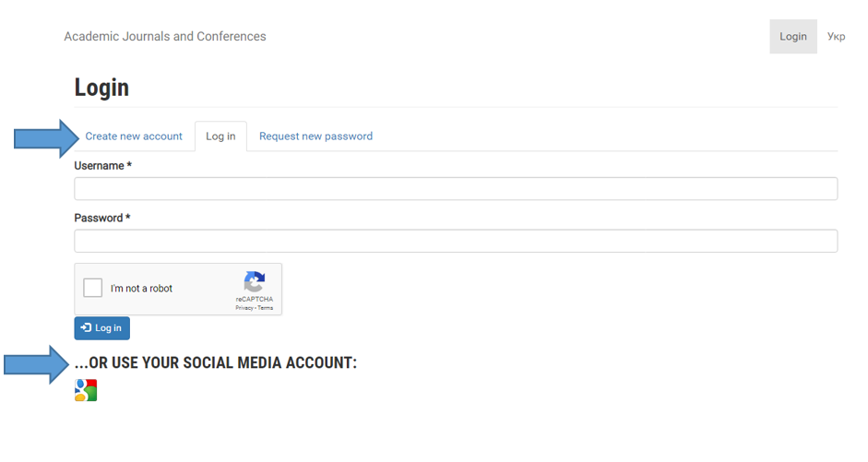Select the Log in tab
Viewport: 868px width, 462px height.
pos(220,136)
